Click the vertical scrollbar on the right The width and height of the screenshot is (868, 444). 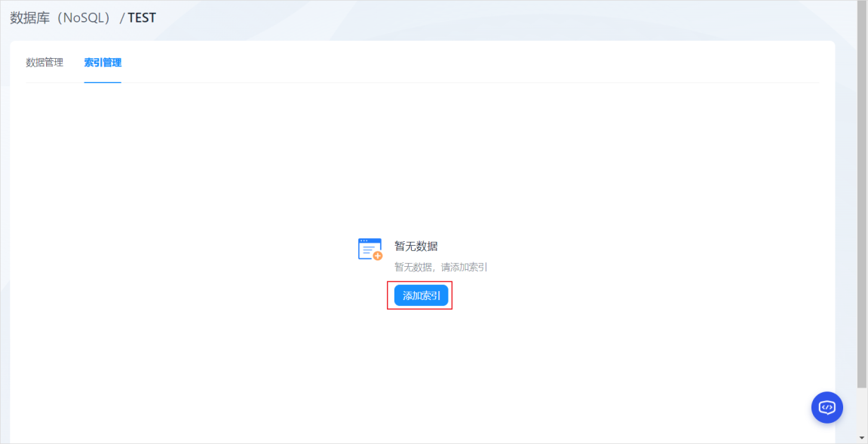(862, 195)
